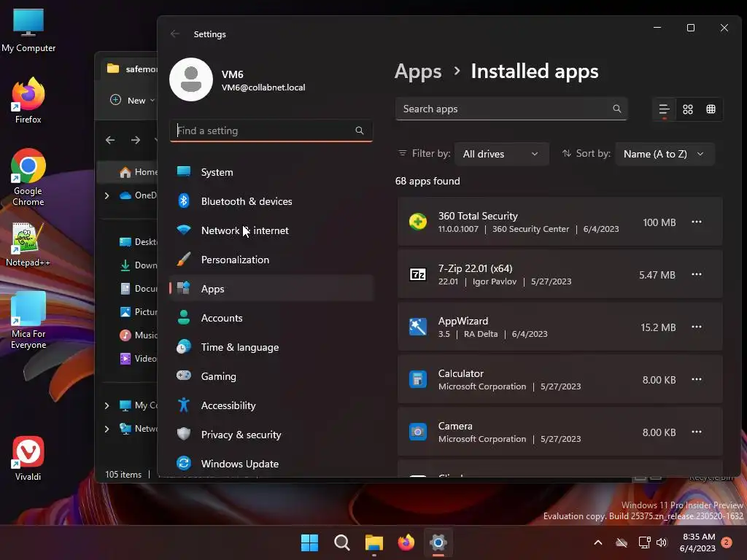Open more options for Calculator
This screenshot has width=747, height=560.
pos(697,379)
